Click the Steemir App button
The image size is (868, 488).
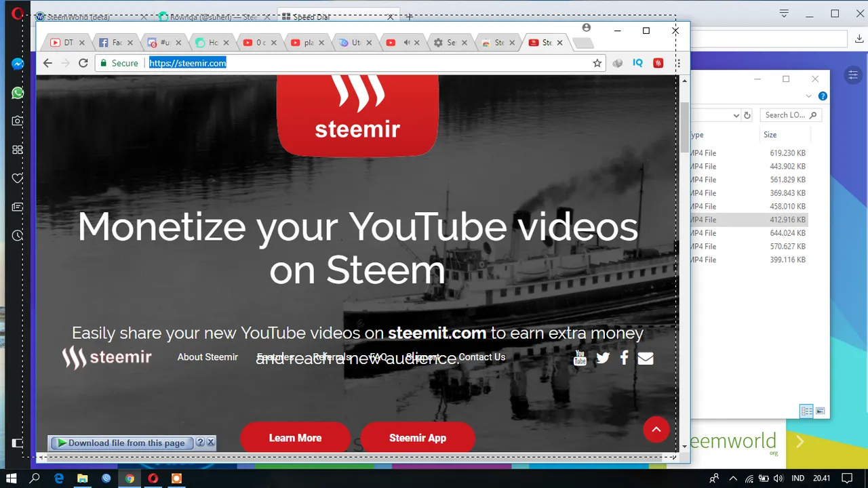418,438
